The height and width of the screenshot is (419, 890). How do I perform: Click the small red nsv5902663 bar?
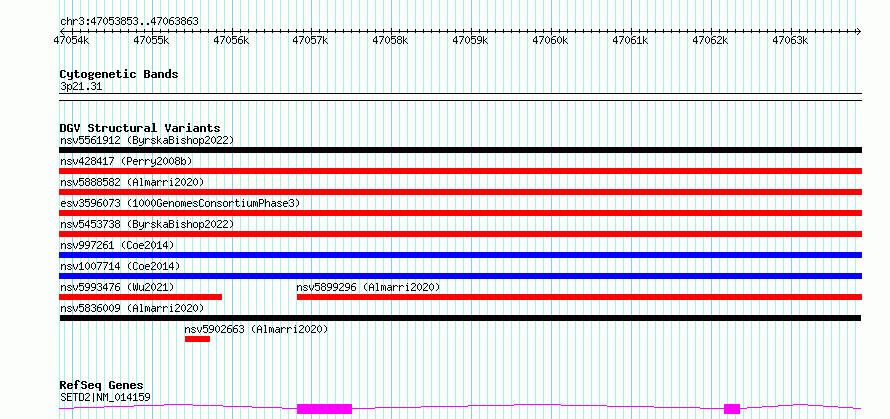(x=197, y=339)
